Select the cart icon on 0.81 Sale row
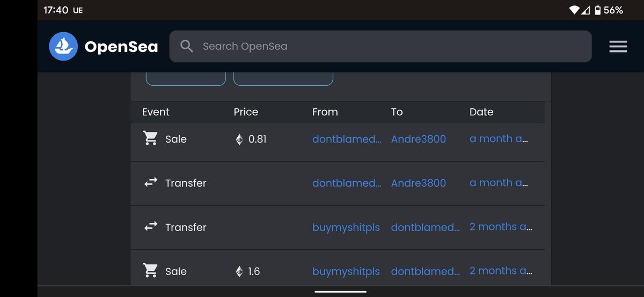 coord(151,138)
